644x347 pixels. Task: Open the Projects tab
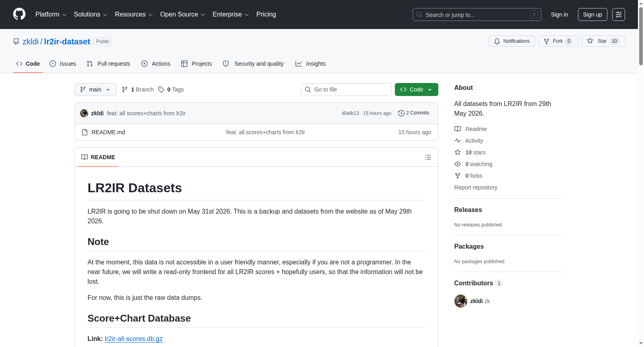(x=196, y=64)
